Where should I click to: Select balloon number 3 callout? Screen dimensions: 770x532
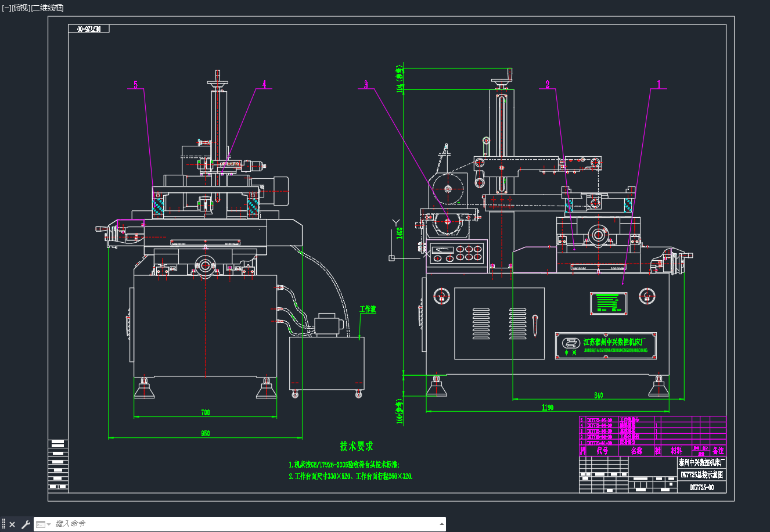click(366, 84)
